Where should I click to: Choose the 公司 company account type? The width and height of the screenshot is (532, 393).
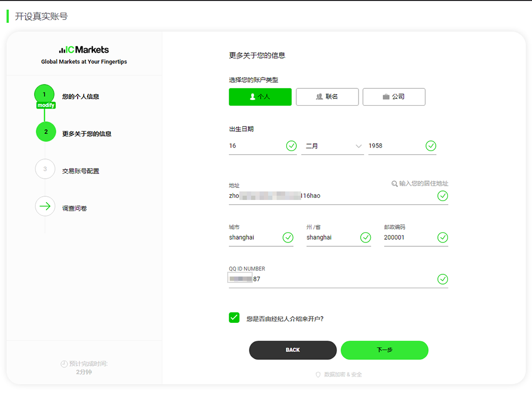[x=394, y=97]
